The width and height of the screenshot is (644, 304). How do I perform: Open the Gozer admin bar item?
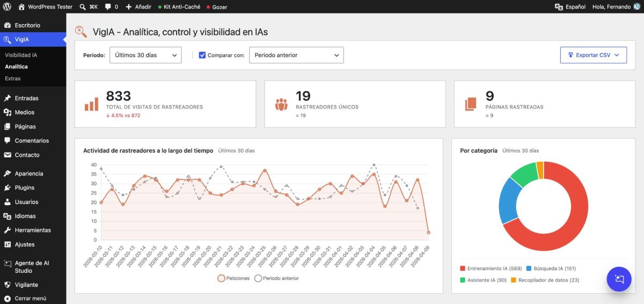pyautogui.click(x=216, y=6)
